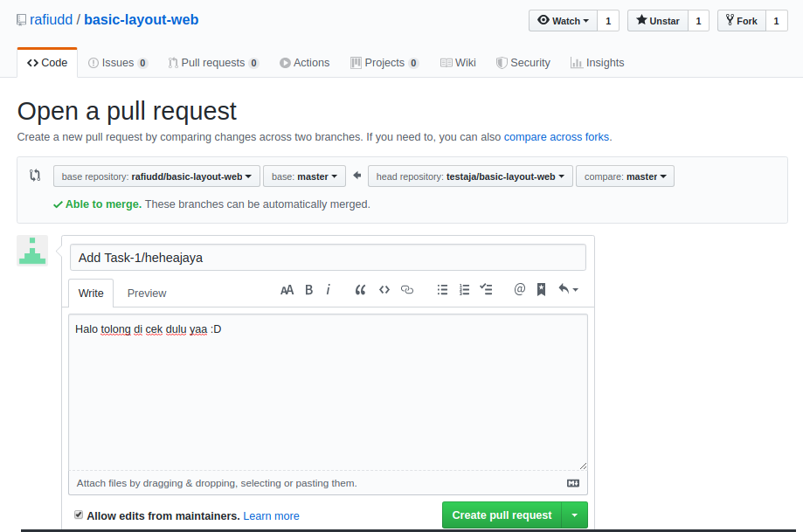Click the pull request title field
Image resolution: width=803 pixels, height=532 pixels.
coord(328,257)
